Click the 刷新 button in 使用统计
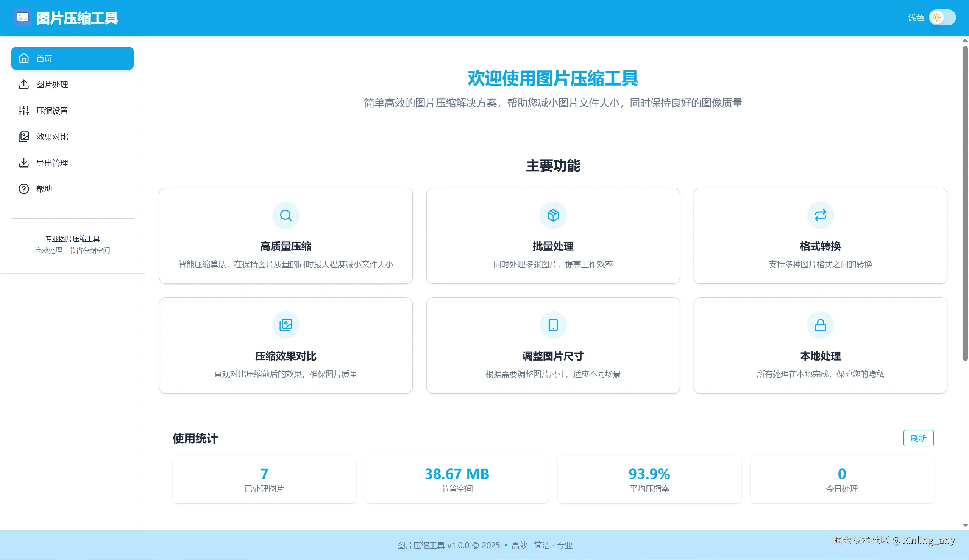Image resolution: width=969 pixels, height=560 pixels. 919,438
